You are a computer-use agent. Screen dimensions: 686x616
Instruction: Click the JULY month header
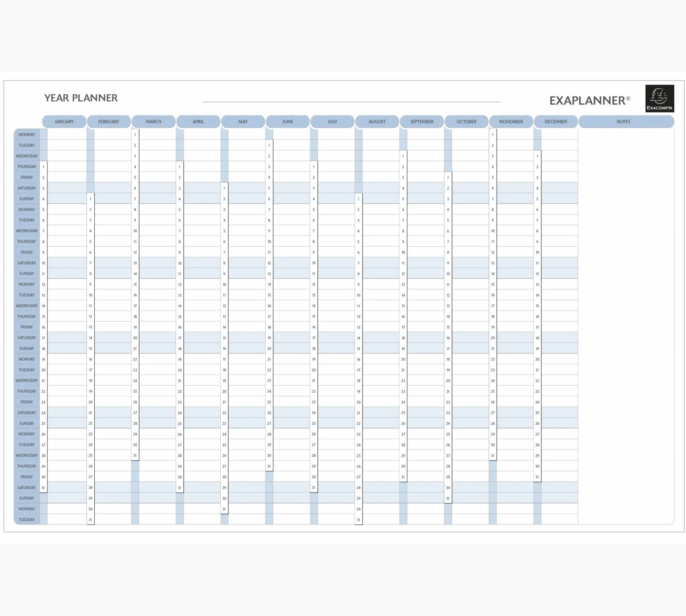[x=332, y=122]
